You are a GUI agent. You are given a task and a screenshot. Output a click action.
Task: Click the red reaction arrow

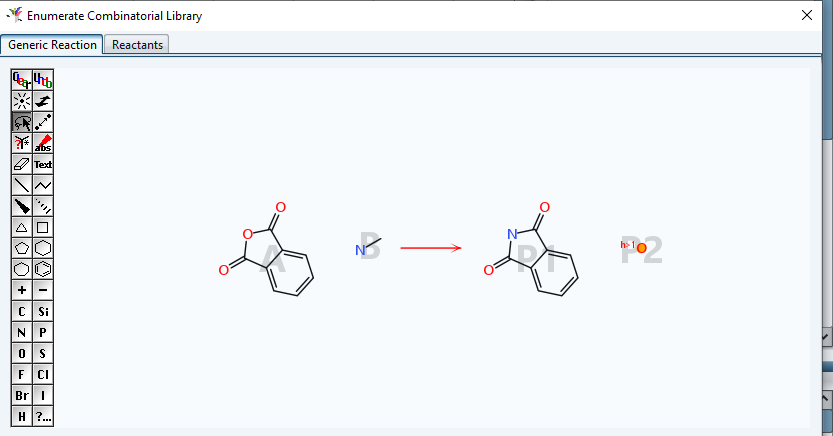tap(430, 247)
